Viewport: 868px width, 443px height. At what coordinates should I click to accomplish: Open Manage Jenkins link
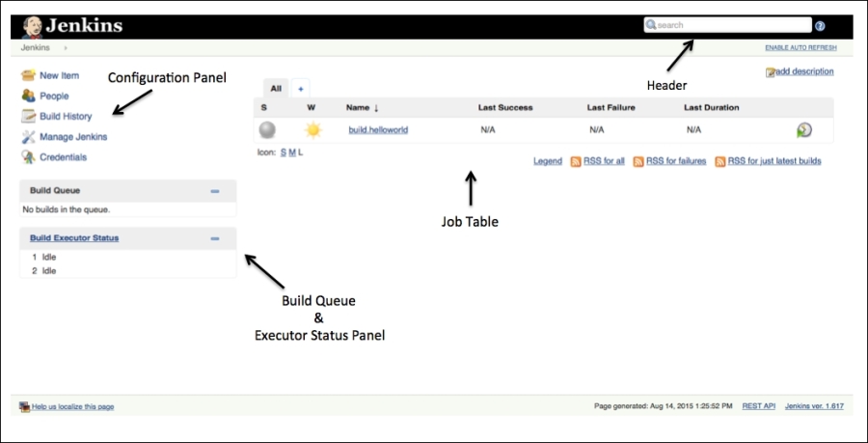point(73,136)
